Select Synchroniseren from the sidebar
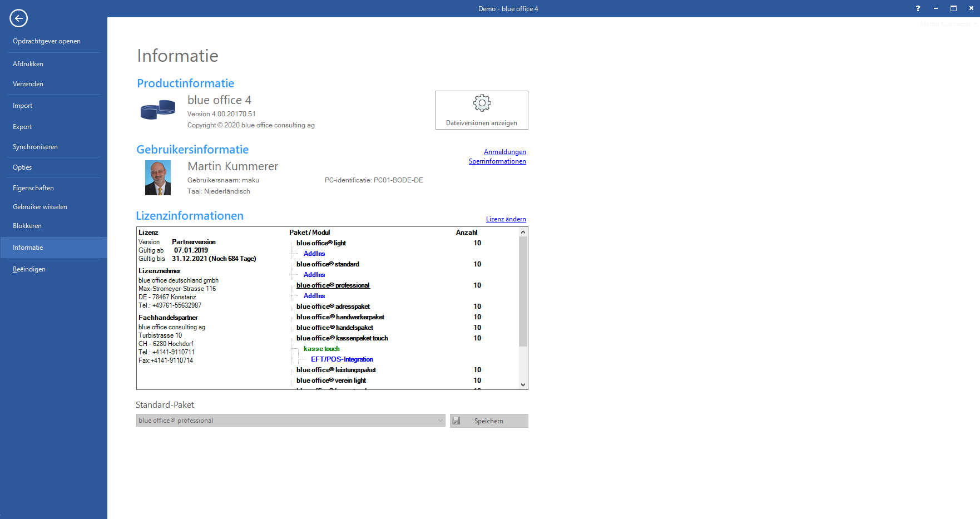980x519 pixels. pos(36,147)
